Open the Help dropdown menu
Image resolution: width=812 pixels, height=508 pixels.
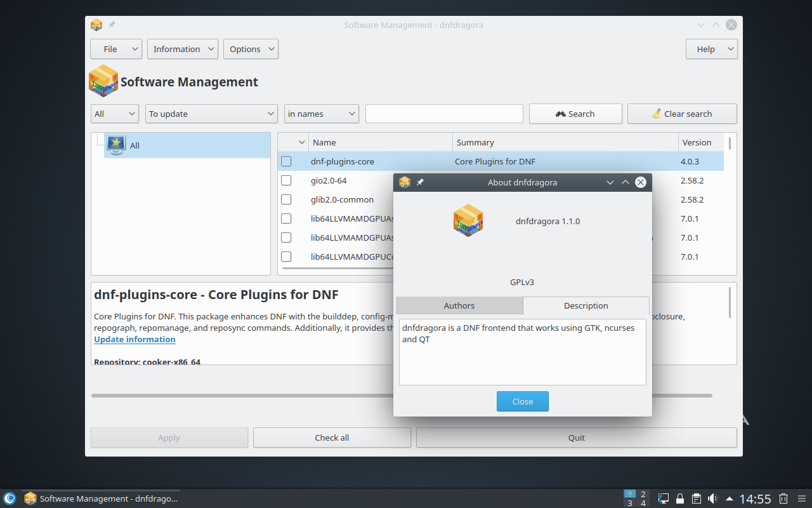click(712, 49)
